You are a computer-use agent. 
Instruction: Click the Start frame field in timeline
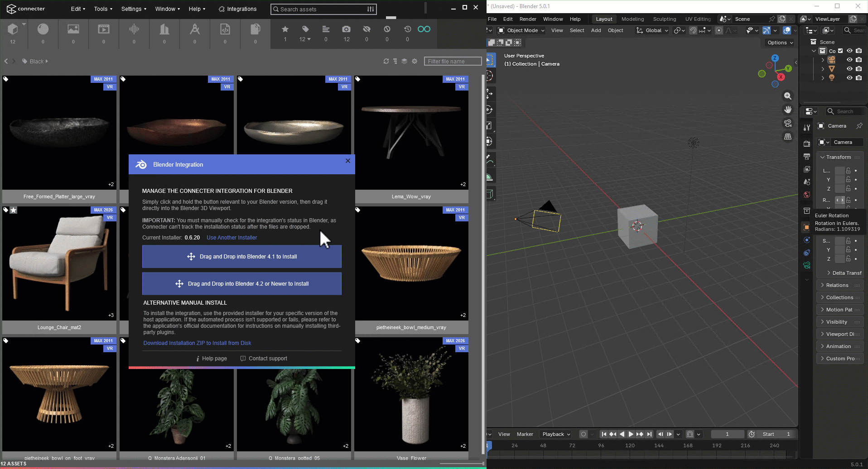click(x=776, y=434)
